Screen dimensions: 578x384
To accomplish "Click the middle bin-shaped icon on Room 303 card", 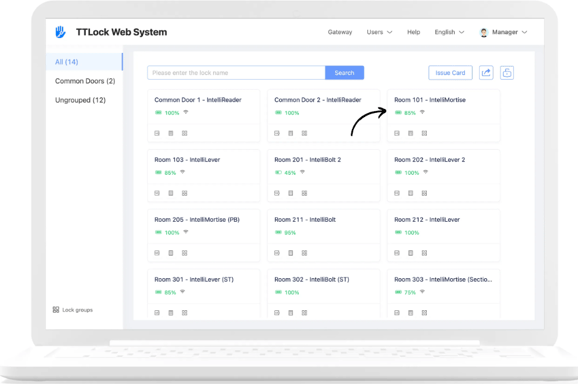I will click(x=410, y=313).
